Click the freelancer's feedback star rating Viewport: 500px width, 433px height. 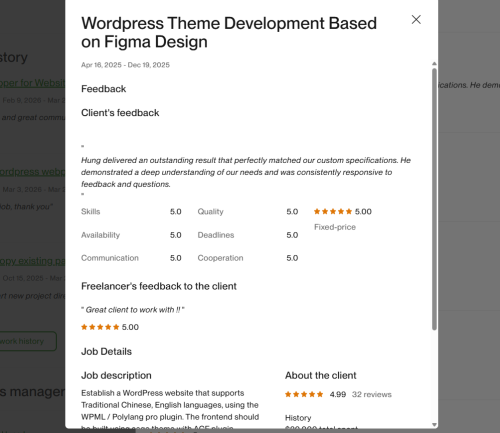[100, 327]
